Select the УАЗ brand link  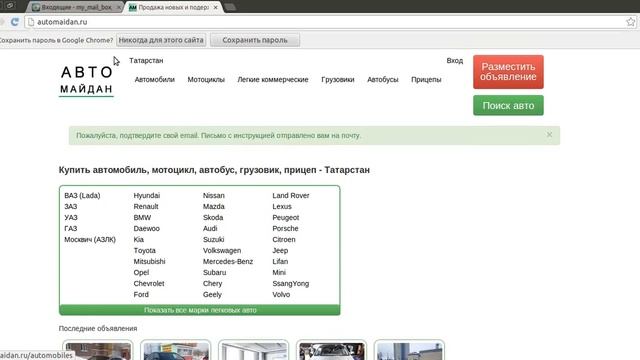(x=71, y=218)
